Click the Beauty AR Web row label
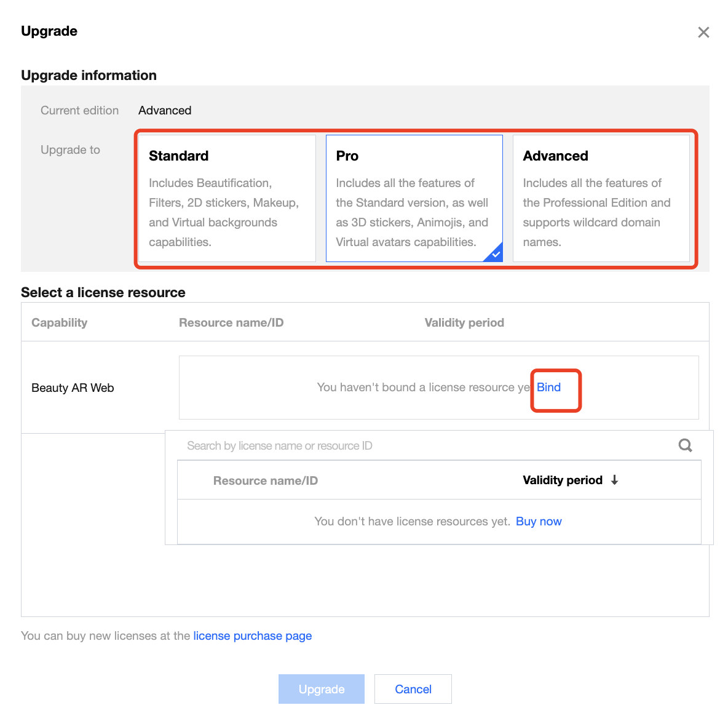Image resolution: width=728 pixels, height=721 pixels. (73, 388)
